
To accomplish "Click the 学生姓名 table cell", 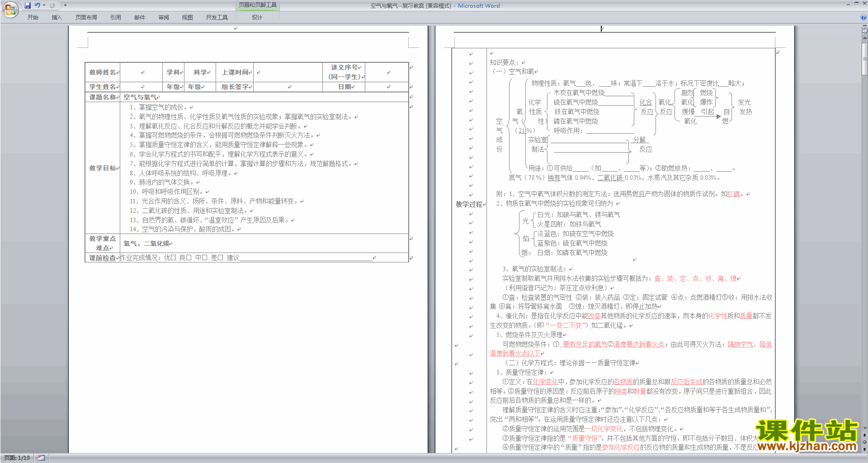I will coord(103,87).
